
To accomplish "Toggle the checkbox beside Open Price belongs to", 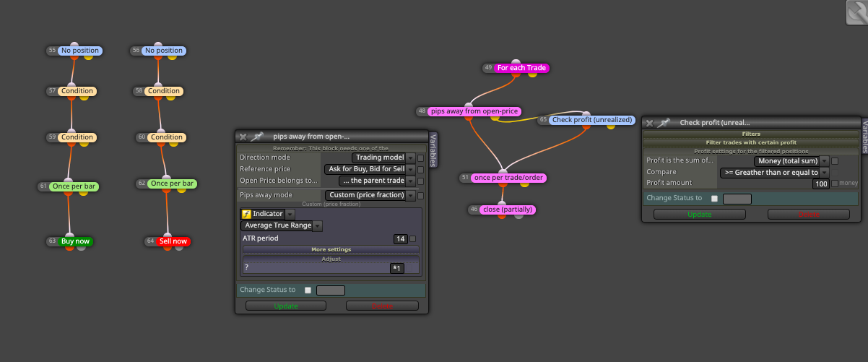I will (420, 181).
